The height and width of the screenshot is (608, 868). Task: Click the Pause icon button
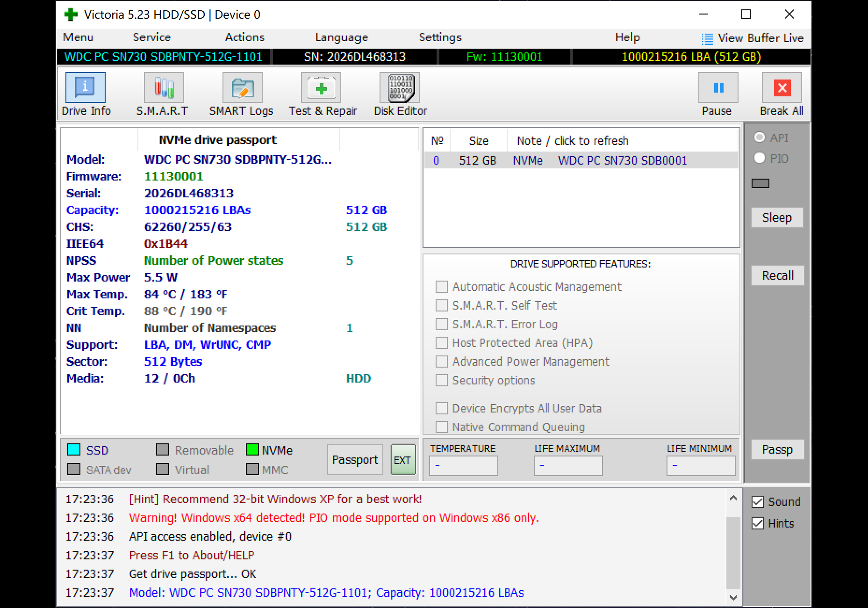click(x=718, y=87)
